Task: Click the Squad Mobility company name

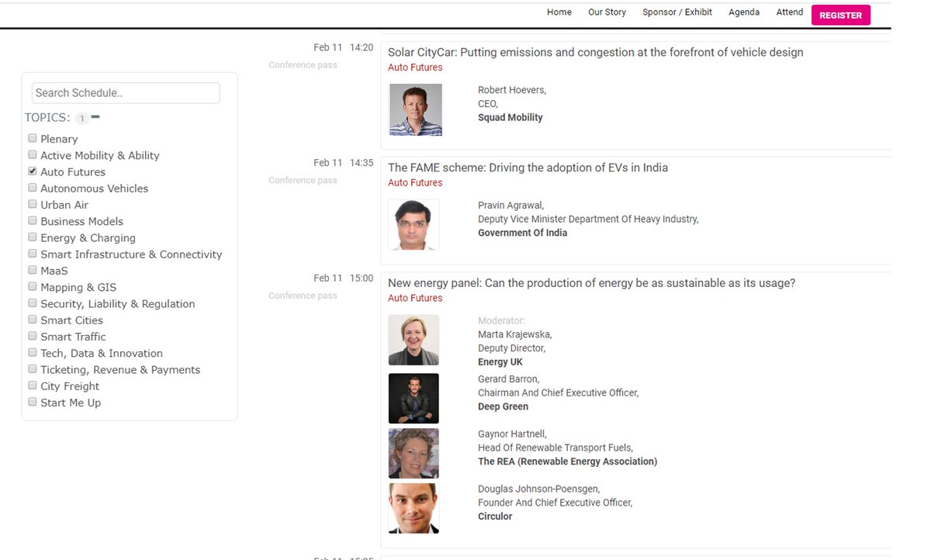Action: (510, 118)
